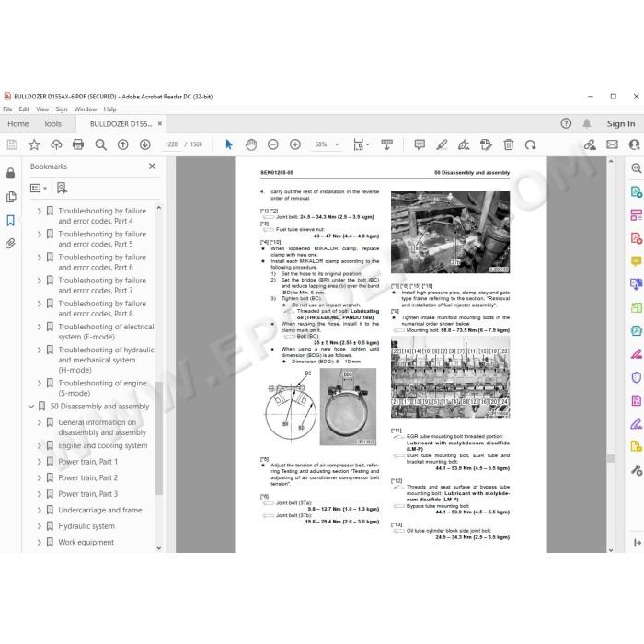The width and height of the screenshot is (644, 644).
Task: Switch to the Home tab
Action: pyautogui.click(x=18, y=123)
